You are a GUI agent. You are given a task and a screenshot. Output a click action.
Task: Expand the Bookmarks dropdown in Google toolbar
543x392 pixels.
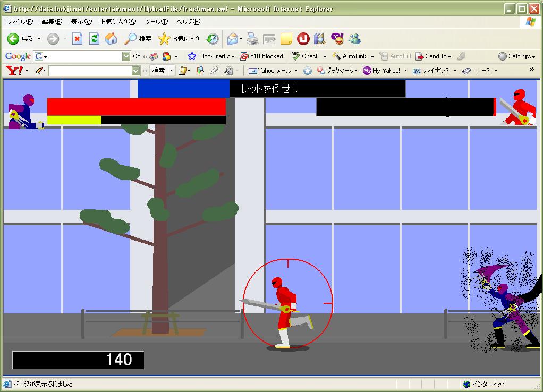pyautogui.click(x=233, y=57)
